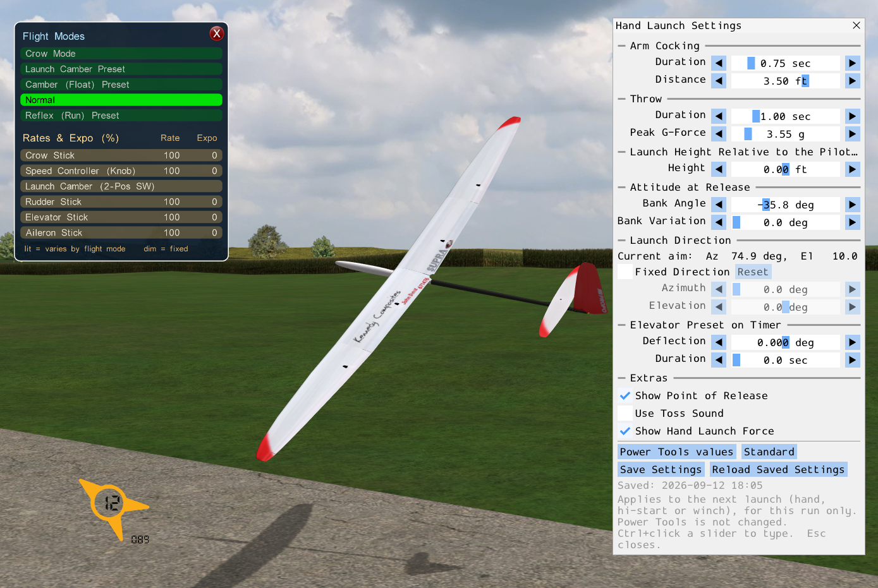This screenshot has width=878, height=588.
Task: Increase Peak G-Force with right arrow
Action: [853, 134]
